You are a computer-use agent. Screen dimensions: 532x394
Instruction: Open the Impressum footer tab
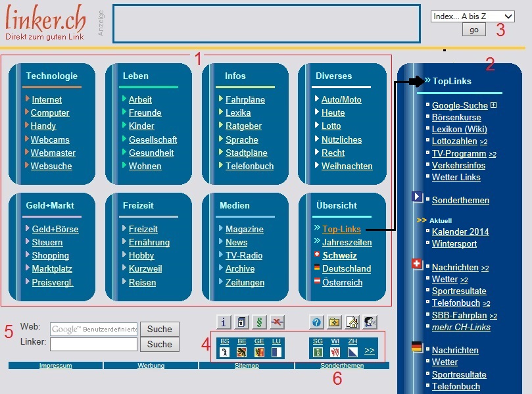point(55,366)
